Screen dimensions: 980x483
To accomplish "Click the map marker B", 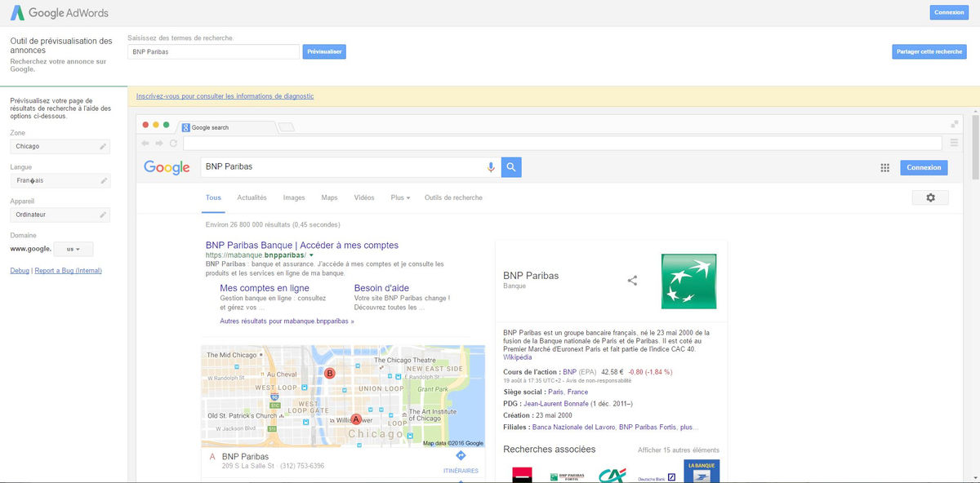I will [x=330, y=374].
